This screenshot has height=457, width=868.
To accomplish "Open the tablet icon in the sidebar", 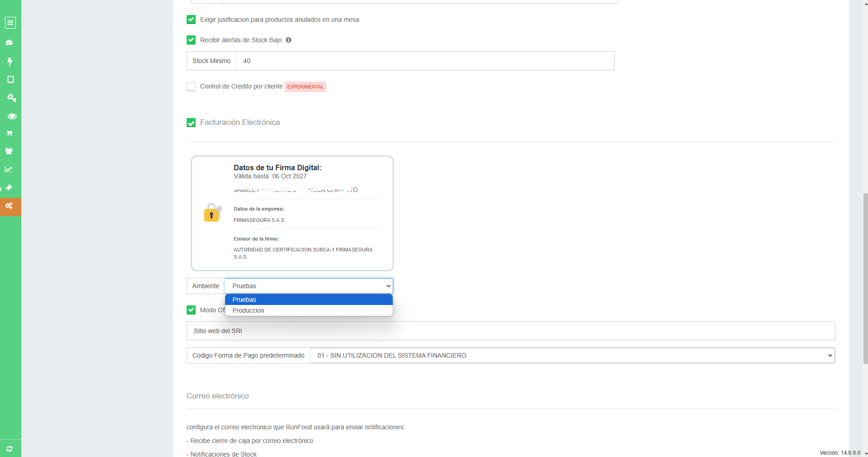I will click(x=10, y=79).
